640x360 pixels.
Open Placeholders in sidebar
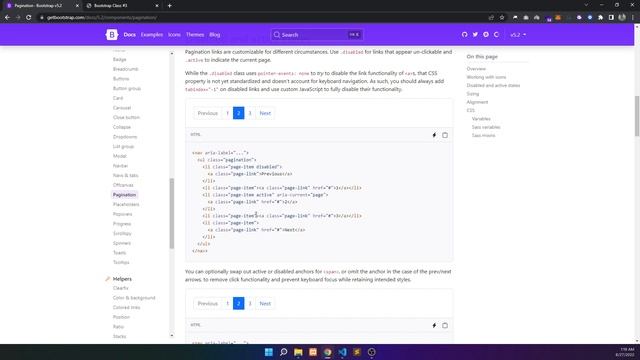(x=126, y=204)
